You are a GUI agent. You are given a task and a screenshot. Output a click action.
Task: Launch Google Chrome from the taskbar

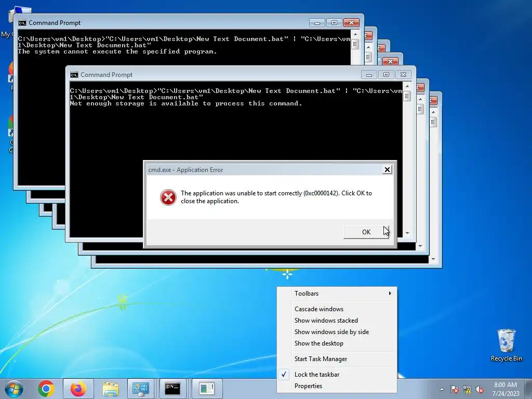[x=46, y=389]
